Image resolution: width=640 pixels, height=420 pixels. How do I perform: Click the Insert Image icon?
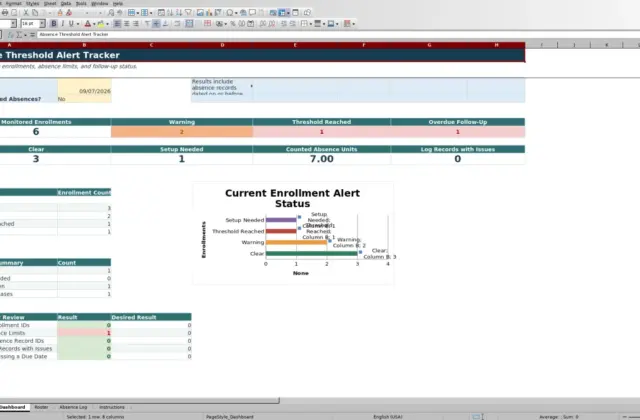200,13
